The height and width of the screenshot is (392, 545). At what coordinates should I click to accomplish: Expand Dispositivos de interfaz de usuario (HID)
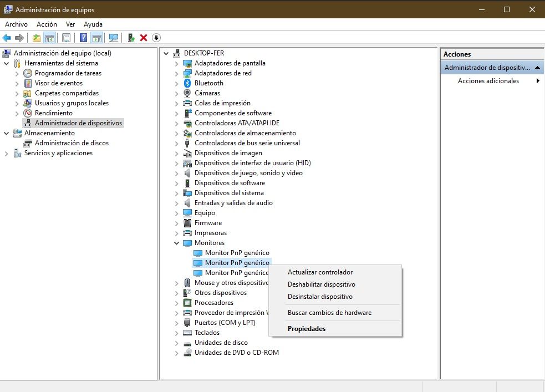coord(176,164)
